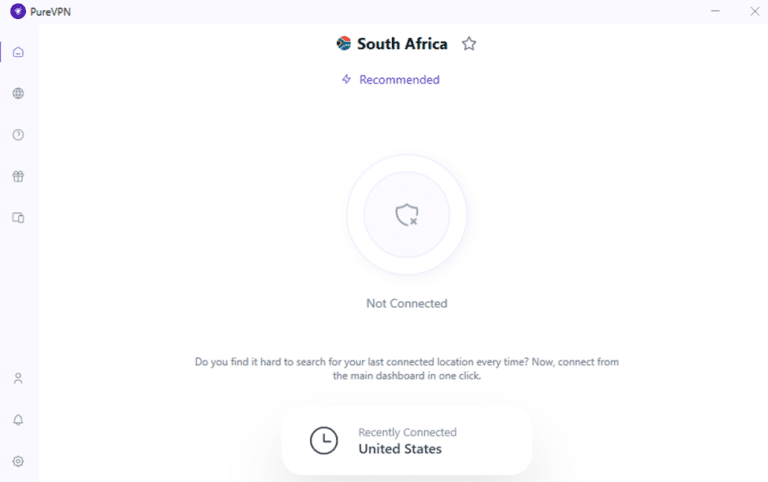
Task: Open the Help question mark icon
Action: click(x=18, y=135)
